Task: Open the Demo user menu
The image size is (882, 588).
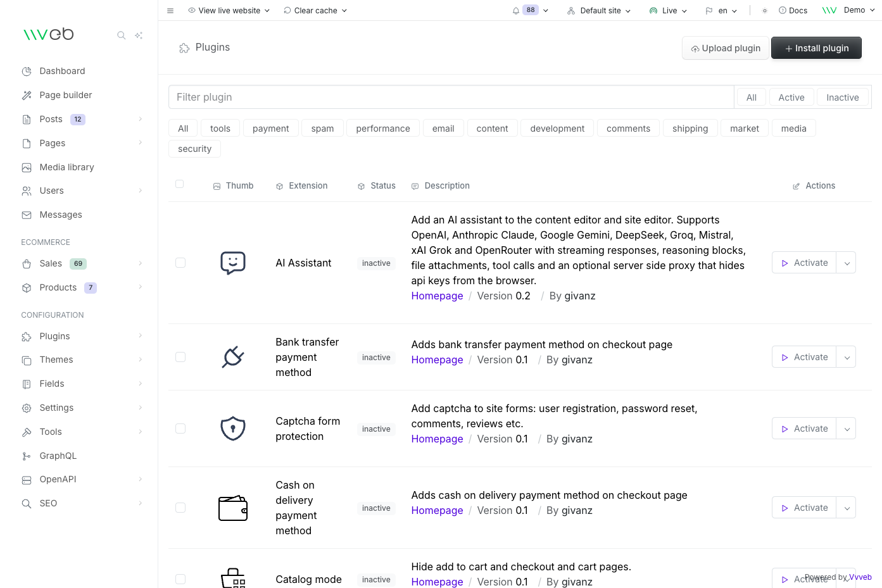Action: pyautogui.click(x=848, y=10)
